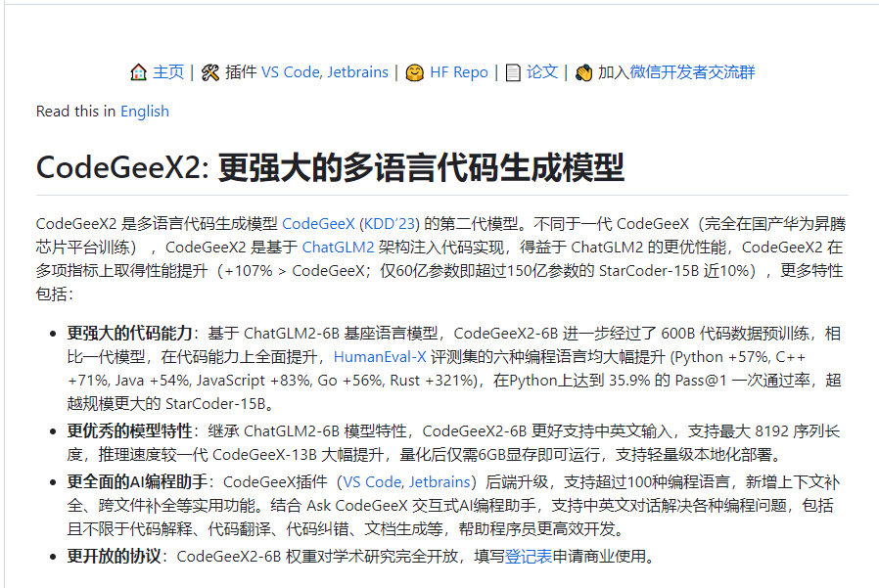Click the bold text 更强大的代码能力
This screenshot has width=879, height=588.
click(129, 334)
